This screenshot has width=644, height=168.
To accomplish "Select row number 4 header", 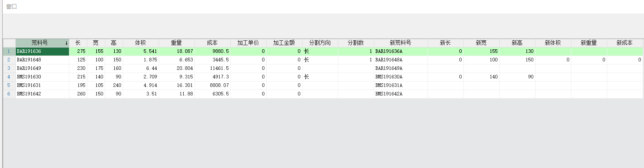I will (9, 77).
